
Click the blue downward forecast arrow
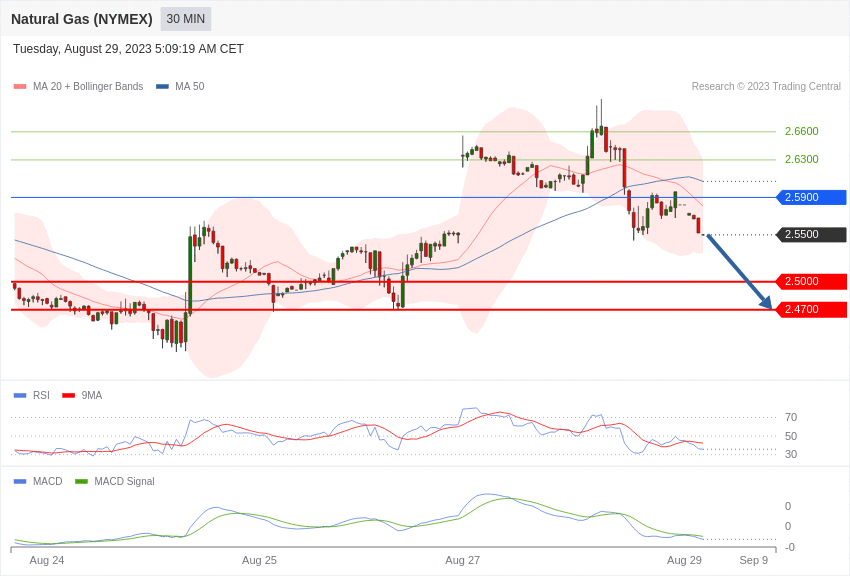pyautogui.click(x=739, y=271)
